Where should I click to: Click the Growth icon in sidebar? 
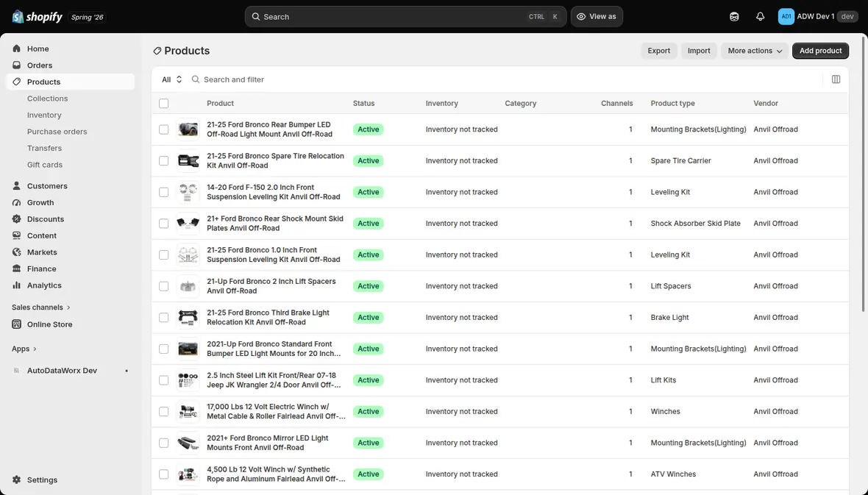(x=17, y=203)
